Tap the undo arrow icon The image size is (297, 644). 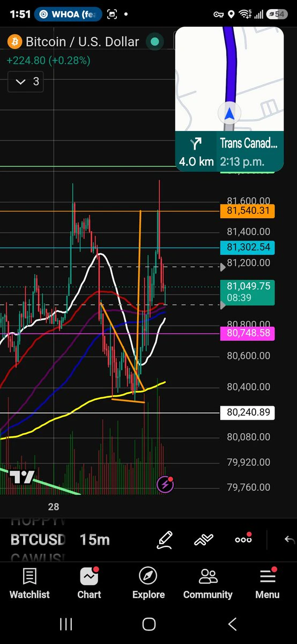(289, 539)
